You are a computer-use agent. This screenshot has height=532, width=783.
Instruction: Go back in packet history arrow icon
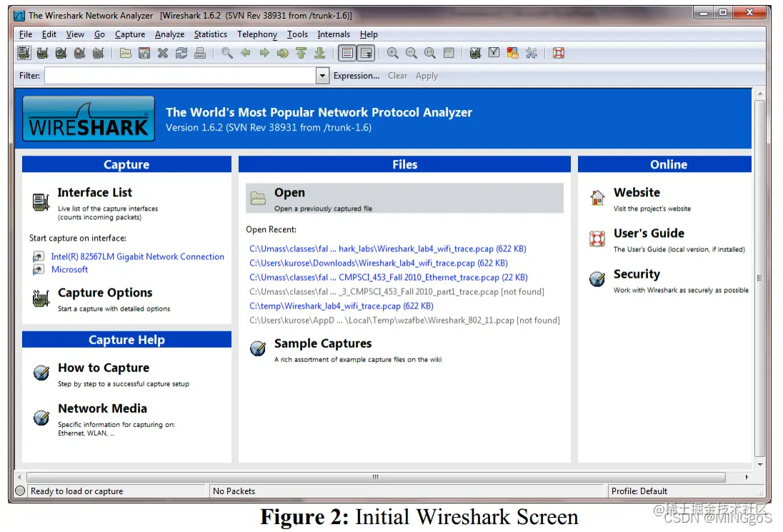[x=245, y=53]
